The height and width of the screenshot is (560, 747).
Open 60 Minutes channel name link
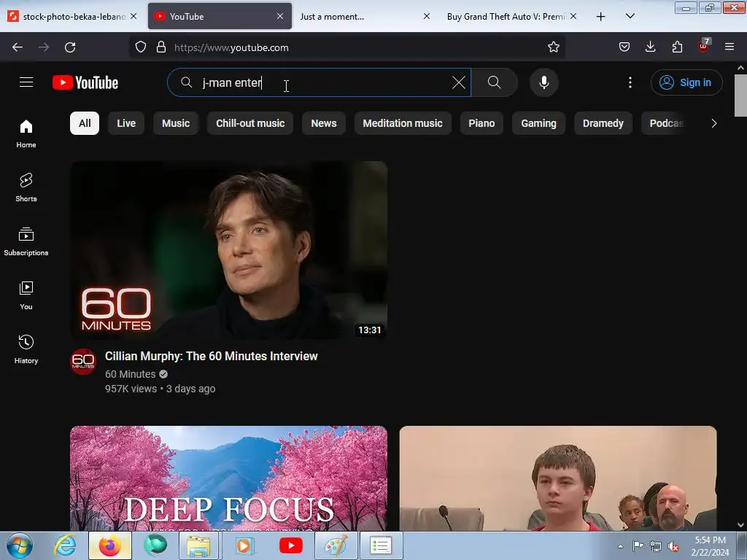pyautogui.click(x=131, y=374)
